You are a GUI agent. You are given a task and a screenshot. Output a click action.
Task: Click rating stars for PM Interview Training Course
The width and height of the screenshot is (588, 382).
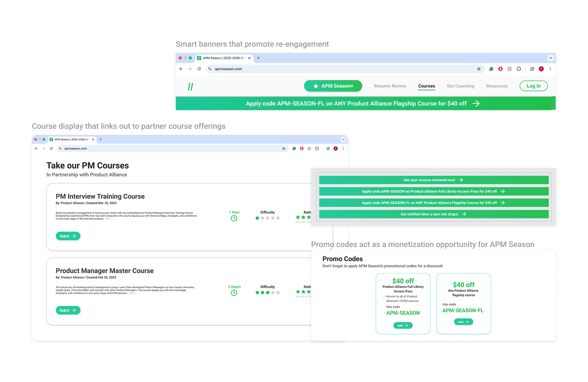point(303,217)
